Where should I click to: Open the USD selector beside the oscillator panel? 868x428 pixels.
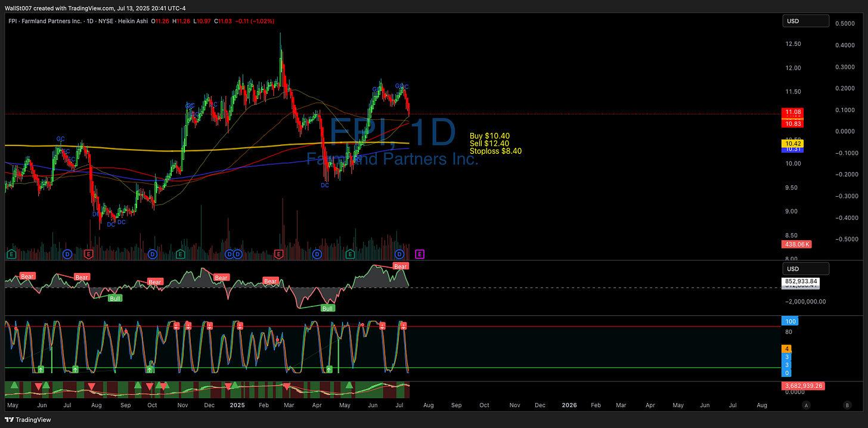[805, 268]
